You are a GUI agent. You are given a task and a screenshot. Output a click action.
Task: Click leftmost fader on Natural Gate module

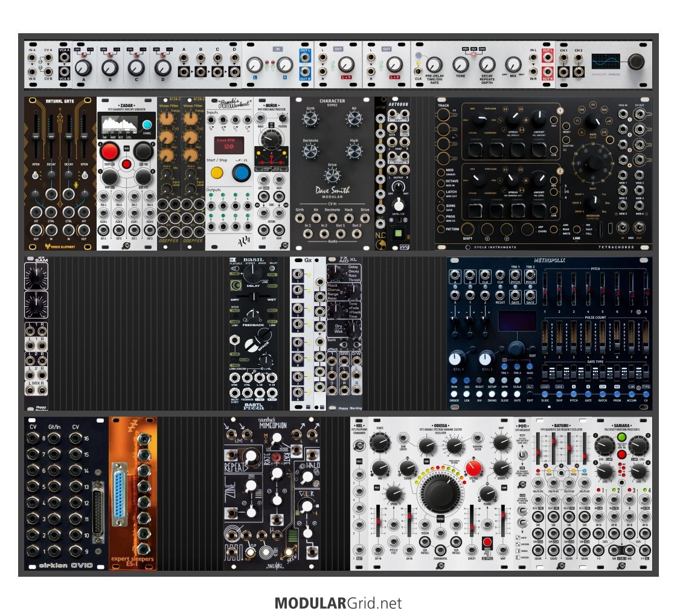click(x=36, y=135)
